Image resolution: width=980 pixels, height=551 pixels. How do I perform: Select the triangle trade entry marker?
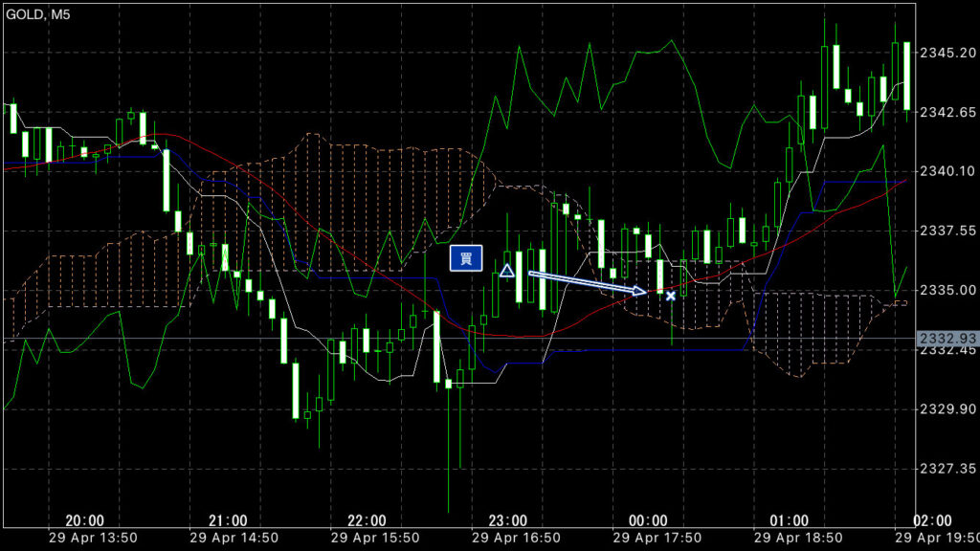[x=507, y=271]
